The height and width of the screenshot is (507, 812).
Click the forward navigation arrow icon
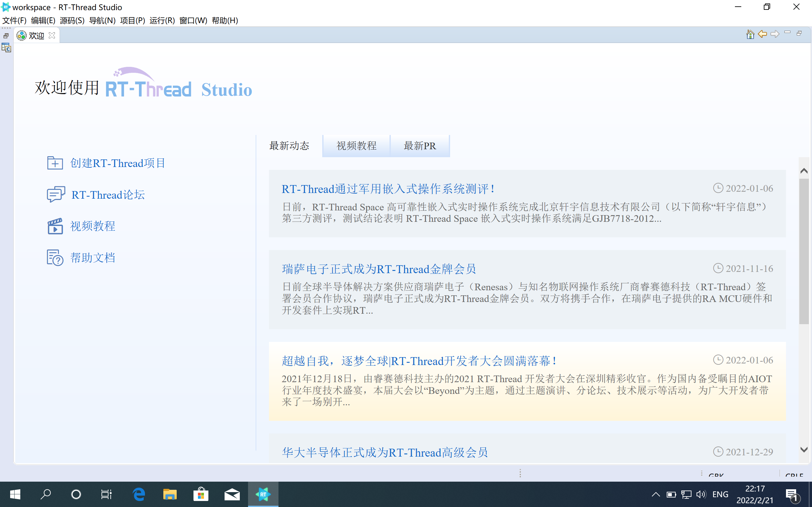point(775,34)
